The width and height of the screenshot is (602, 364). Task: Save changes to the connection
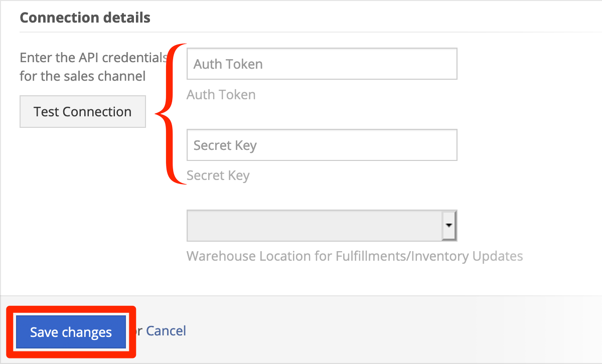point(71,332)
